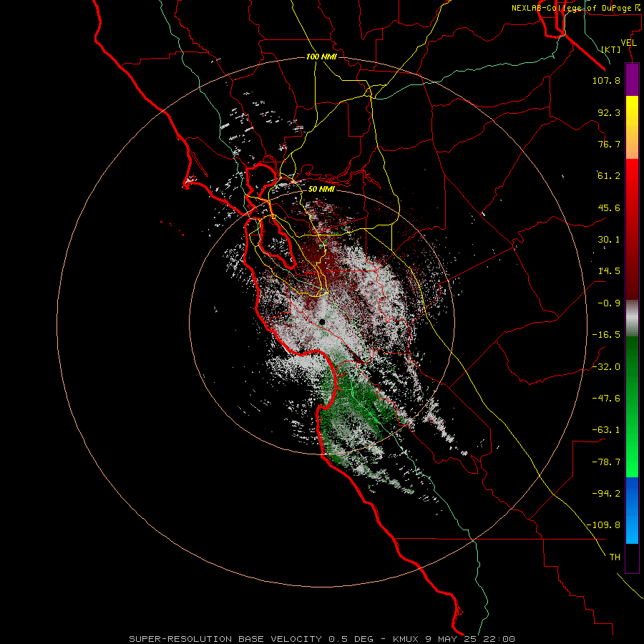Click the -78.7 scale value
The height and width of the screenshot is (644, 644).
[x=606, y=462]
